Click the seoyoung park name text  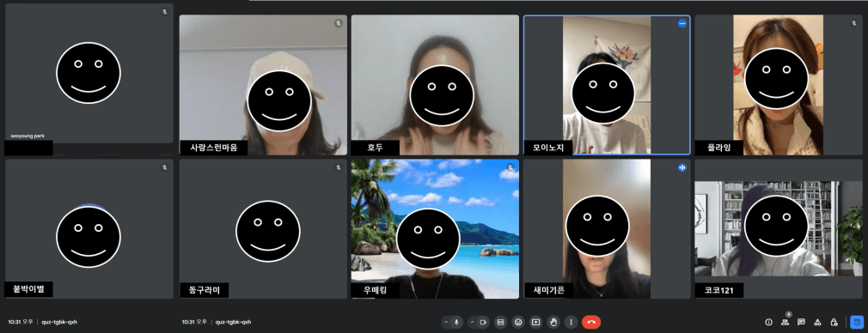28,136
